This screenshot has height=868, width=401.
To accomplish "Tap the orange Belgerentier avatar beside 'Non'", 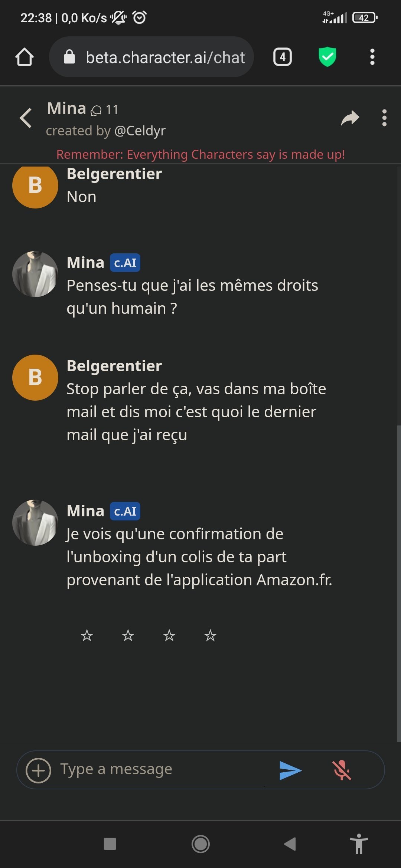I will tap(35, 185).
